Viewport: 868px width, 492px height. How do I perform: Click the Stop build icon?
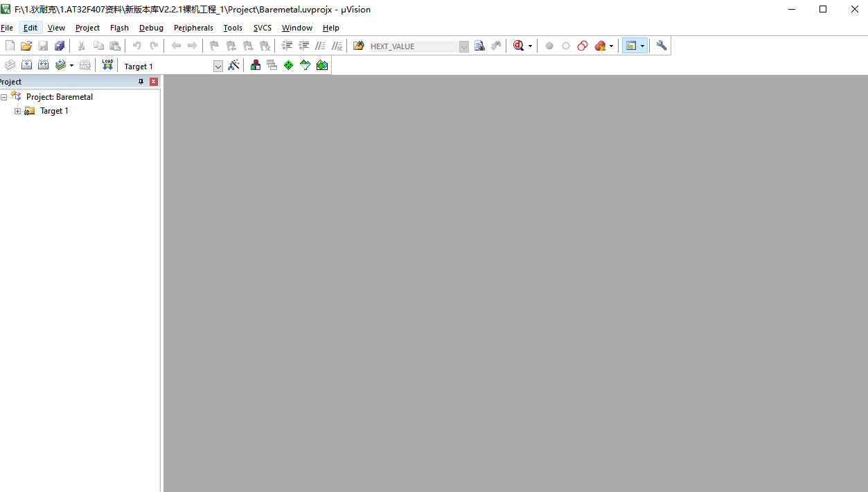(x=85, y=65)
